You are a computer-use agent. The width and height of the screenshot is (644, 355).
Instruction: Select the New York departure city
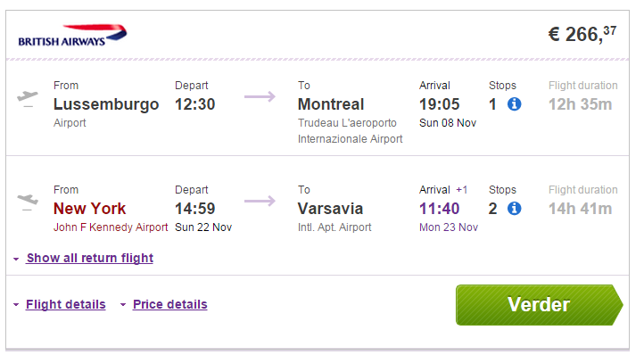coord(89,209)
